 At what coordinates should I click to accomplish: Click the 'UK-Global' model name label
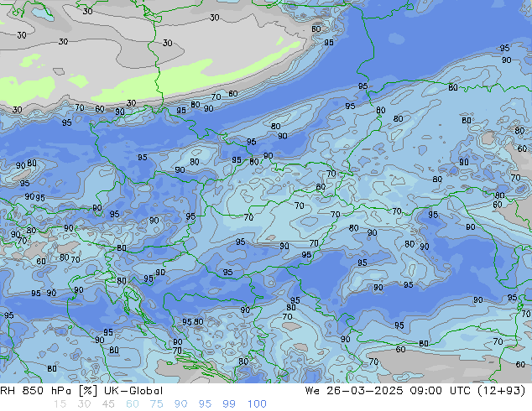133,391
